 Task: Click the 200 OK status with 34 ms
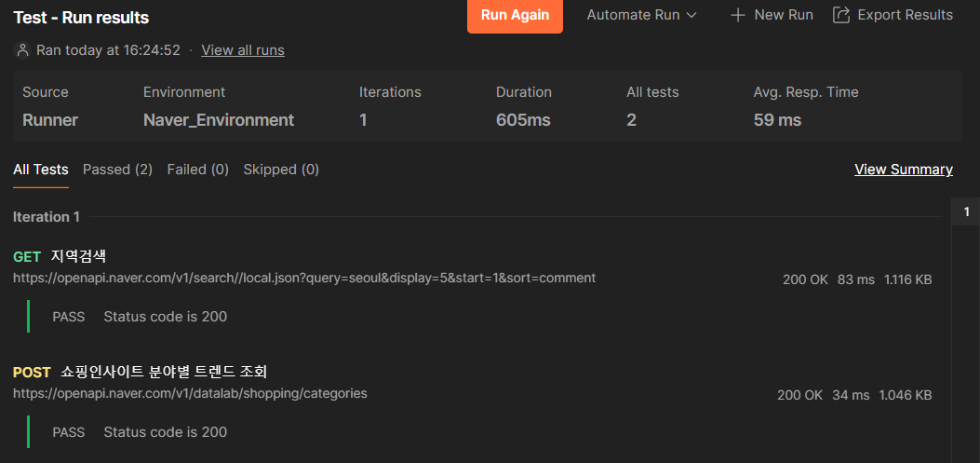800,395
